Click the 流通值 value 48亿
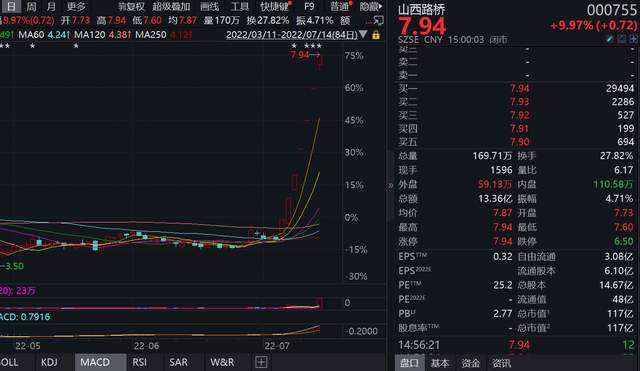 (x=623, y=299)
